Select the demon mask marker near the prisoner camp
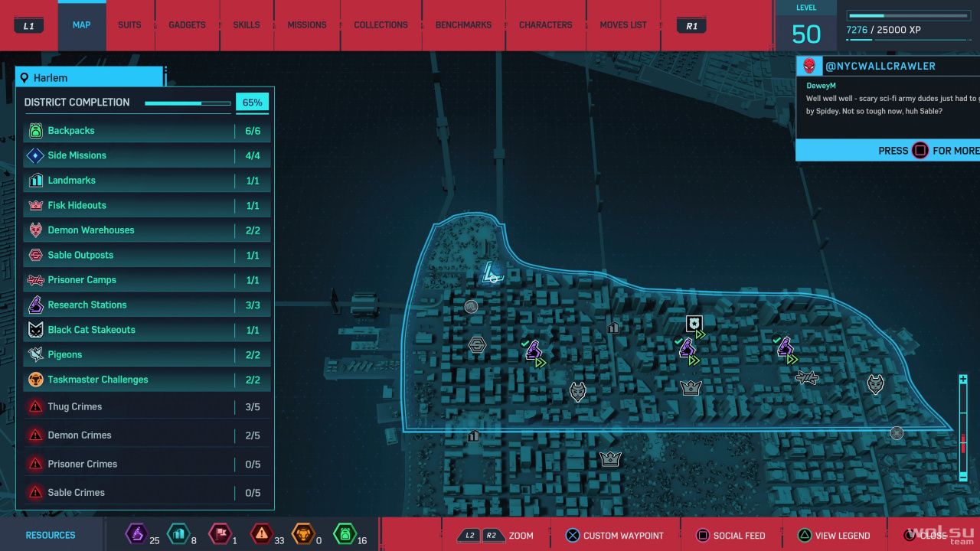The width and height of the screenshot is (980, 551). pos(876,384)
